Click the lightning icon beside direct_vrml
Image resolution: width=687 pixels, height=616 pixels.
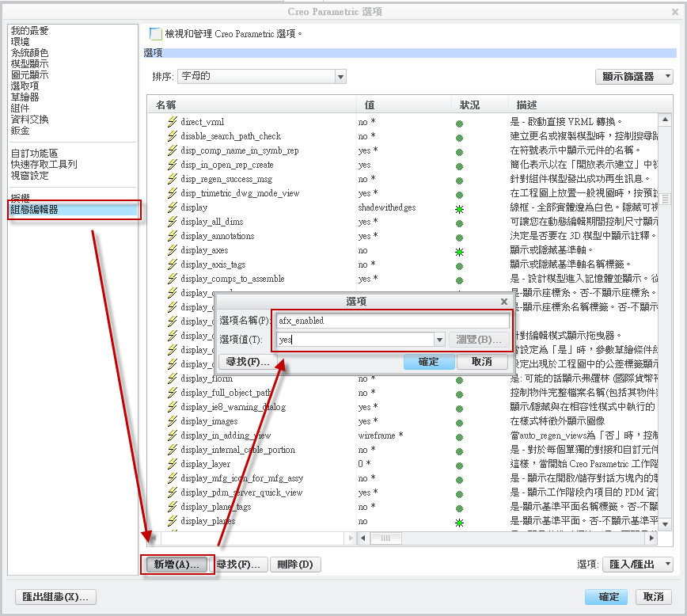tap(172, 122)
